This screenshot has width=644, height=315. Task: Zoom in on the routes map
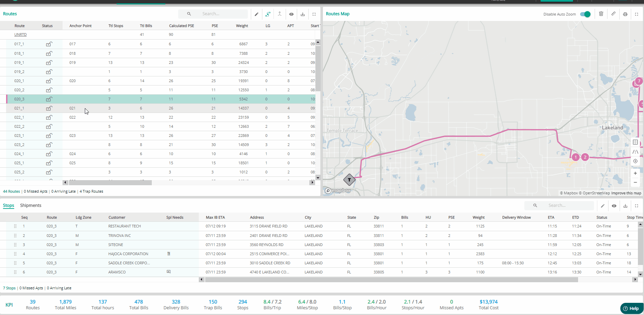(x=635, y=173)
